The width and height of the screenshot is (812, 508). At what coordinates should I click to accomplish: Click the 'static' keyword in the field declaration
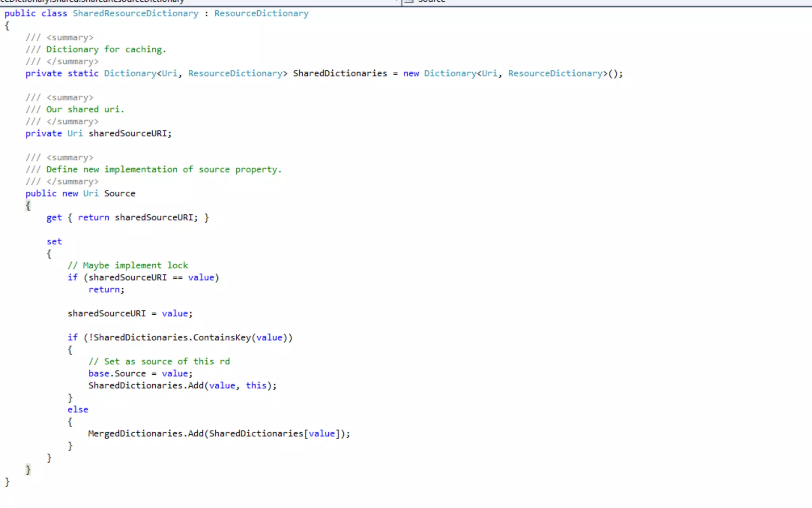83,73
